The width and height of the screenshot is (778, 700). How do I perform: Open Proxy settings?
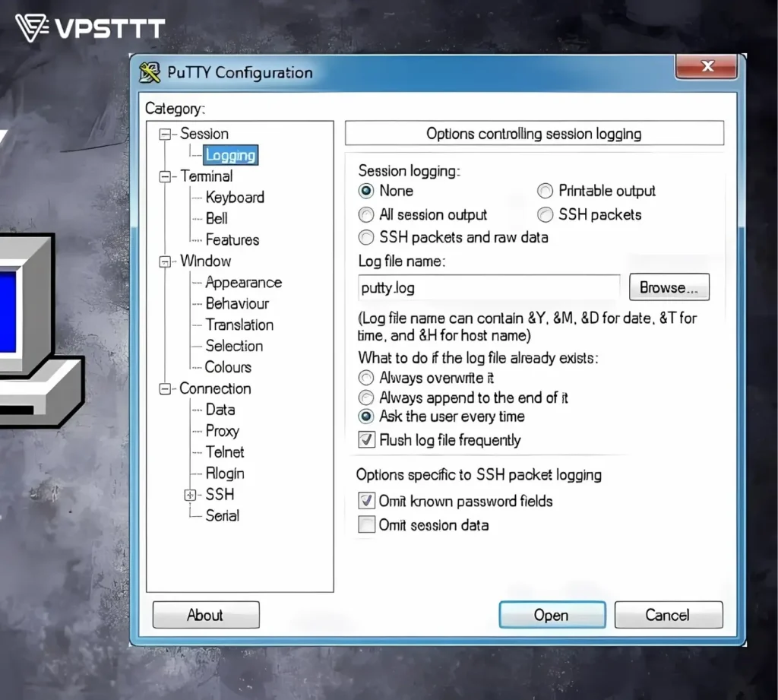coord(223,431)
